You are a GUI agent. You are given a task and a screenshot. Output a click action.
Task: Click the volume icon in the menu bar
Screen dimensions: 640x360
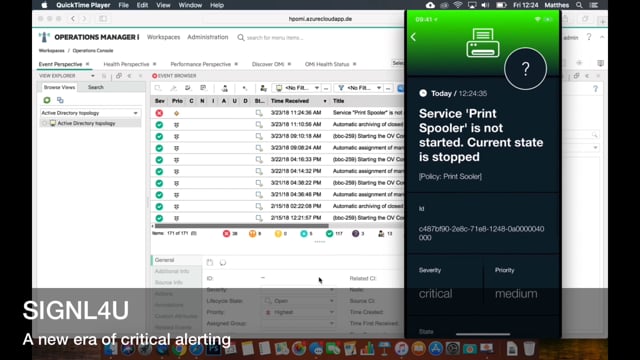pos(485,5)
